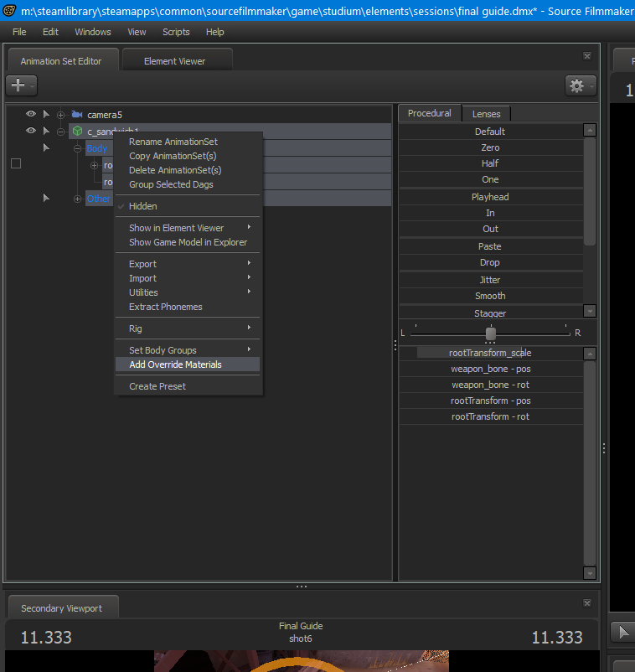Choose Create Preset
Viewport: 635px width, 672px height.
coord(188,386)
